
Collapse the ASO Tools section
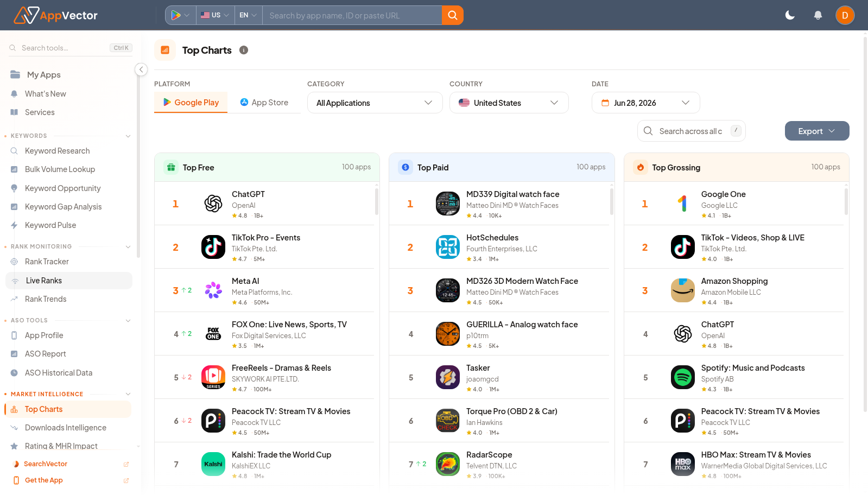point(128,320)
